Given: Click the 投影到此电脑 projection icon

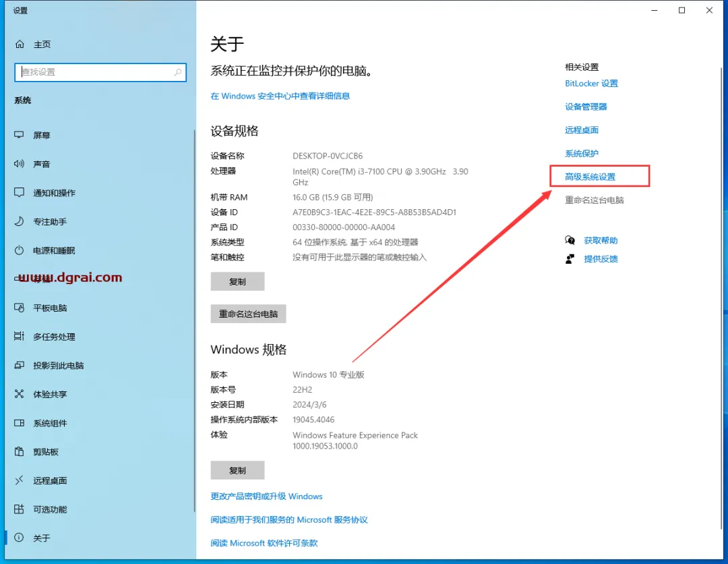Looking at the screenshot, I should 19,365.
